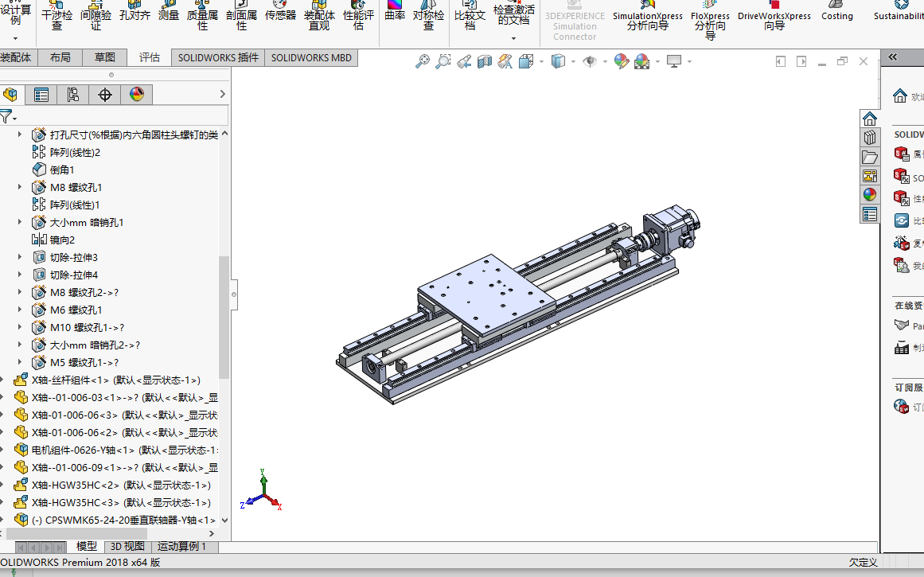Click the 干涉检查 interference check button
Image resolution: width=924 pixels, height=577 pixels.
coord(57,15)
